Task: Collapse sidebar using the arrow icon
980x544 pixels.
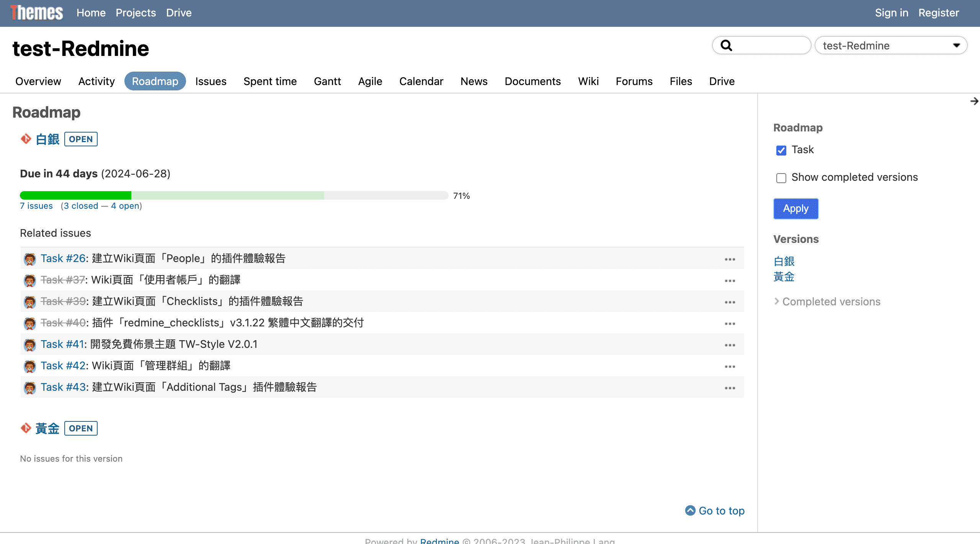Action: tap(974, 101)
